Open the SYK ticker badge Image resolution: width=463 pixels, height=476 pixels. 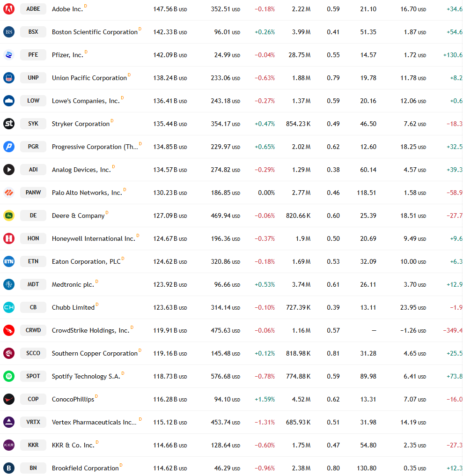pos(33,124)
